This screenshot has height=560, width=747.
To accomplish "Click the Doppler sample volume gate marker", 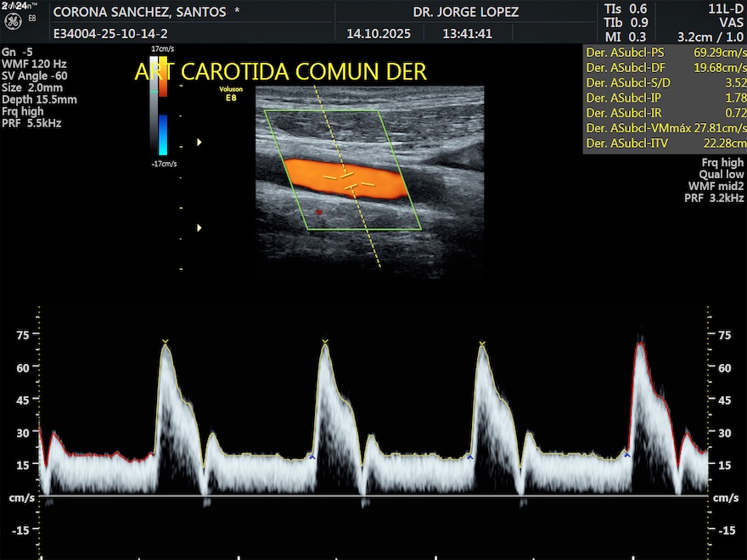I will 348,178.
